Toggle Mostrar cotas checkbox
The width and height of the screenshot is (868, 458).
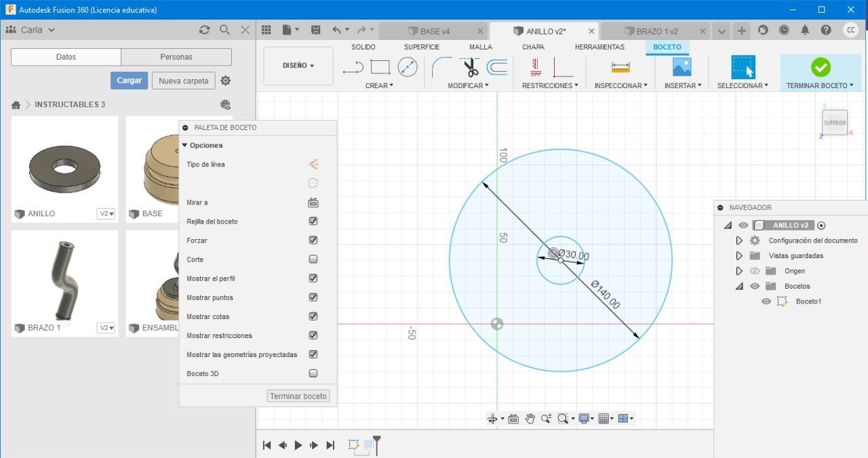point(313,316)
